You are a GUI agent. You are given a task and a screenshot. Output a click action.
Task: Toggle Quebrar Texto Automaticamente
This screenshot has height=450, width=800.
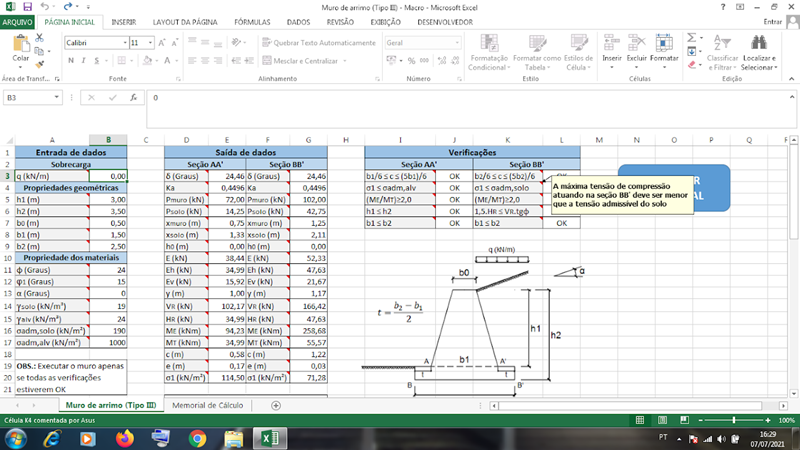[x=319, y=43]
